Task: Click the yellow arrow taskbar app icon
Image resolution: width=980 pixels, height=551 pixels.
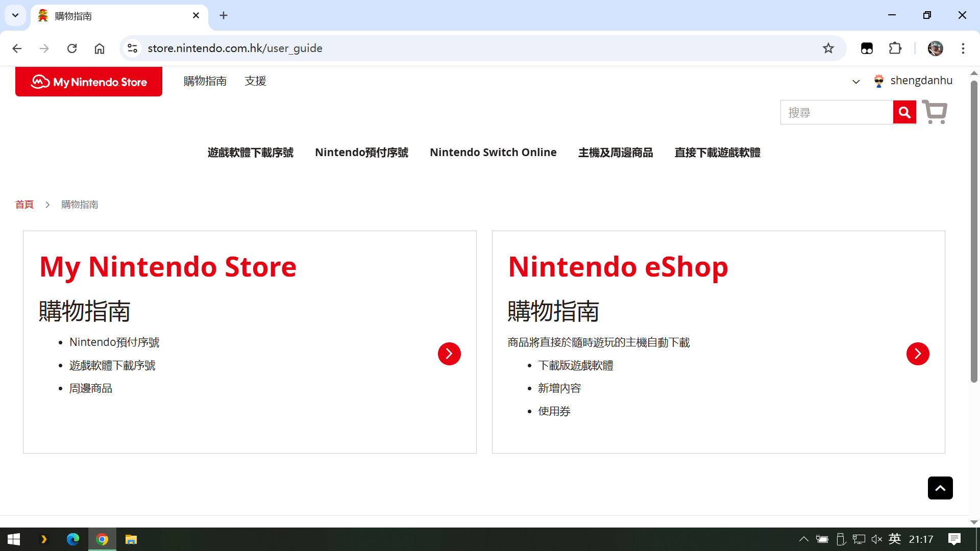Action: click(44, 539)
